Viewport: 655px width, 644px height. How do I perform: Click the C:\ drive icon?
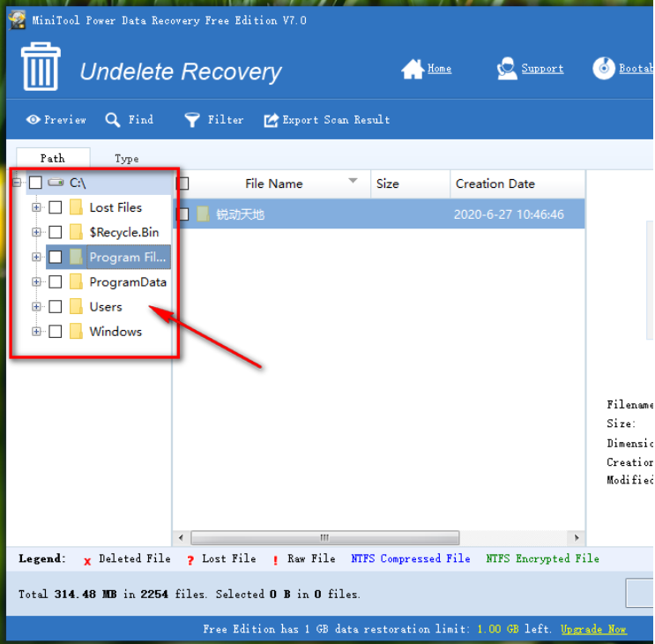click(x=56, y=183)
